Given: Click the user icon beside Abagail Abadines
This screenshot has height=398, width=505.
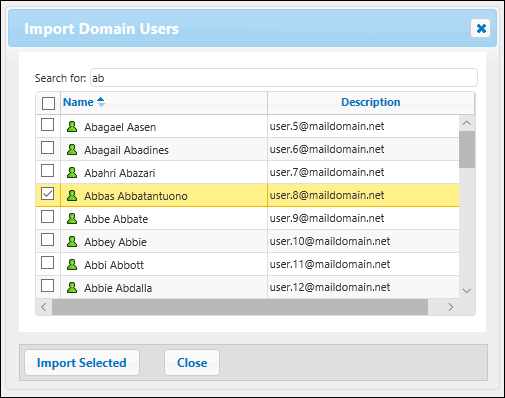Looking at the screenshot, I should (x=72, y=150).
